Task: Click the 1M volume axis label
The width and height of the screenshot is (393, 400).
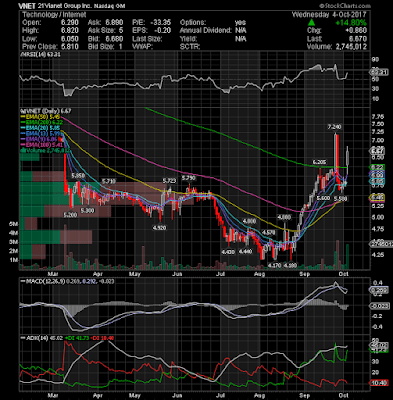Action: 14,260
